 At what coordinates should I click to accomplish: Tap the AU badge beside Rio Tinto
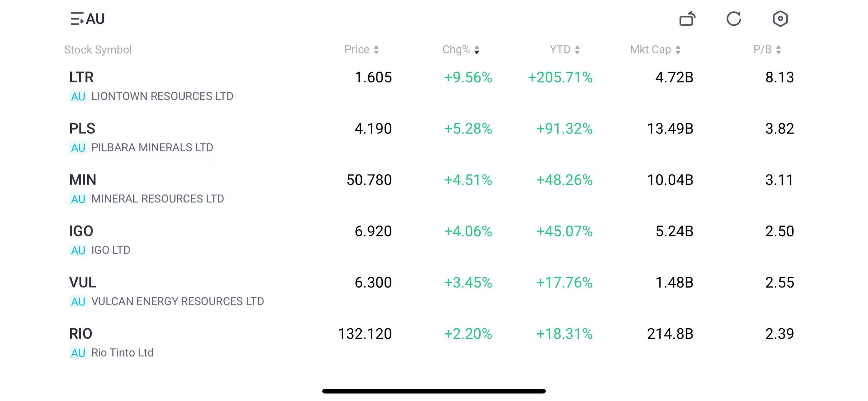pyautogui.click(x=78, y=353)
